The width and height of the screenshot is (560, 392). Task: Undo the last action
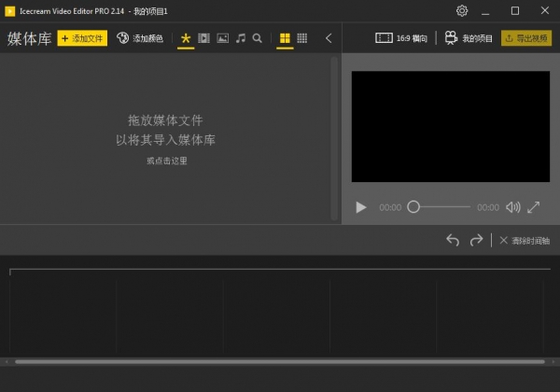(453, 240)
